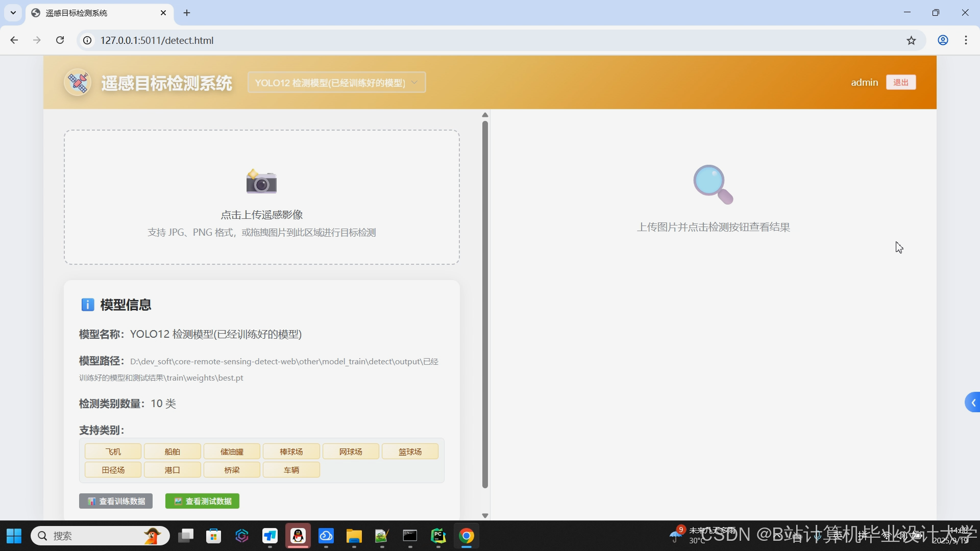Click the left panel vertical scrollbar
Image resolution: width=980 pixels, height=551 pixels.
(485, 304)
